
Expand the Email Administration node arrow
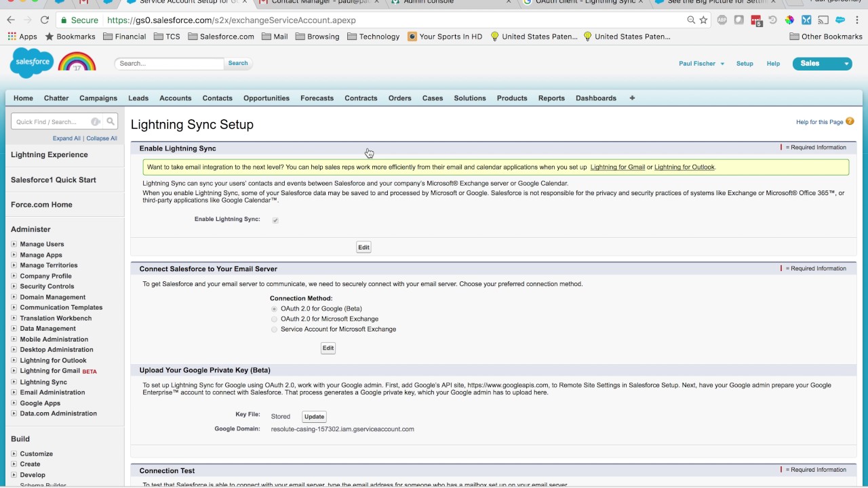coord(14,392)
